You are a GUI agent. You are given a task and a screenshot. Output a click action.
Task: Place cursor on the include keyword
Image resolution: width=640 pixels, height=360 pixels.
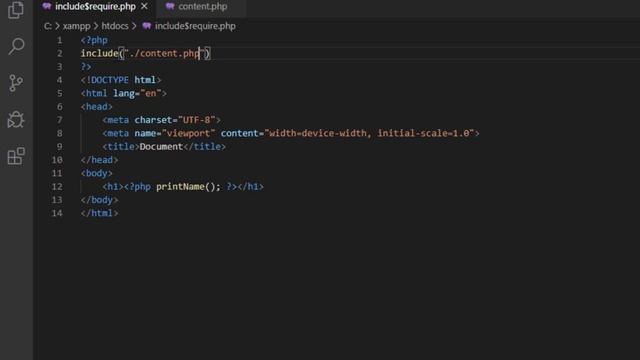click(100, 53)
